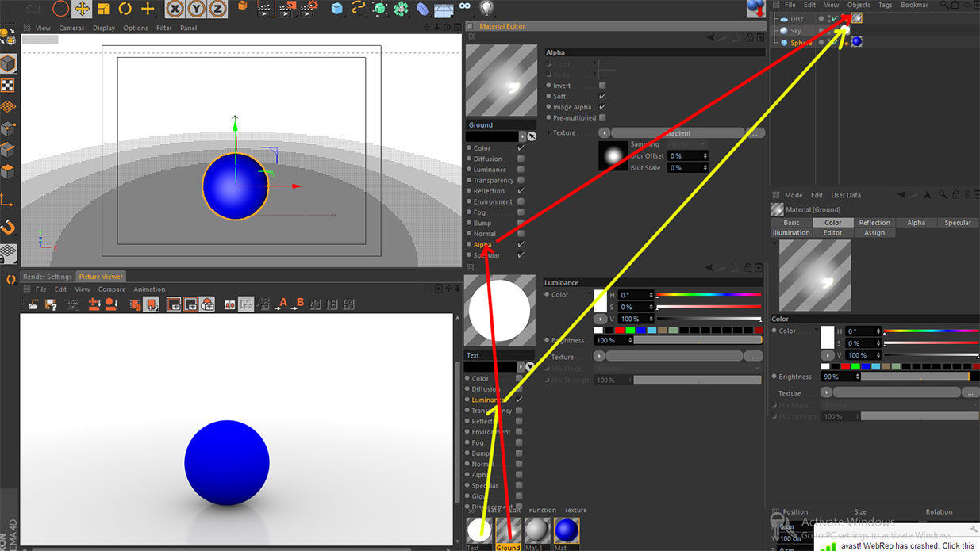Click the material picker arrow icon under Ground

point(532,136)
